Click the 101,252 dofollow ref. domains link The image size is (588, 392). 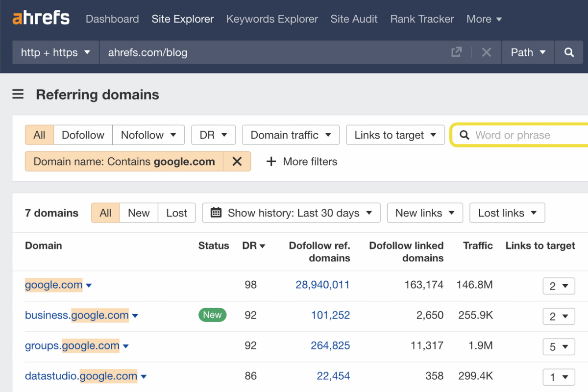pyautogui.click(x=330, y=315)
